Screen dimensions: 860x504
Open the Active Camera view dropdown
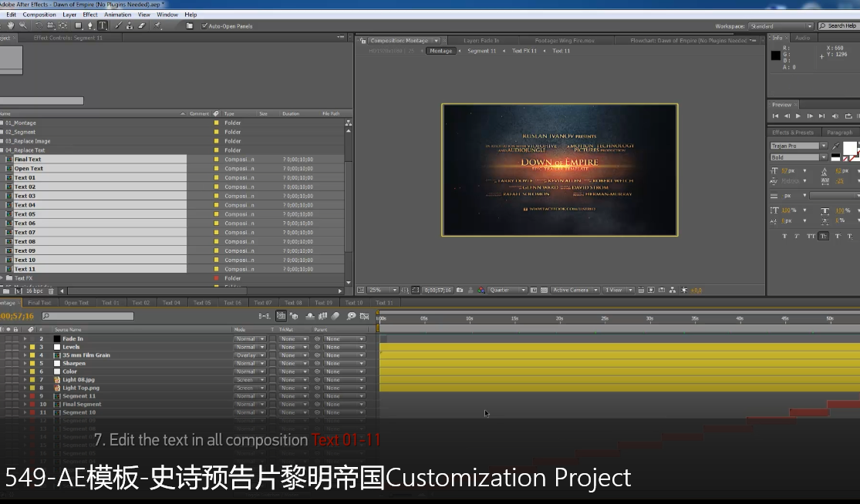575,290
